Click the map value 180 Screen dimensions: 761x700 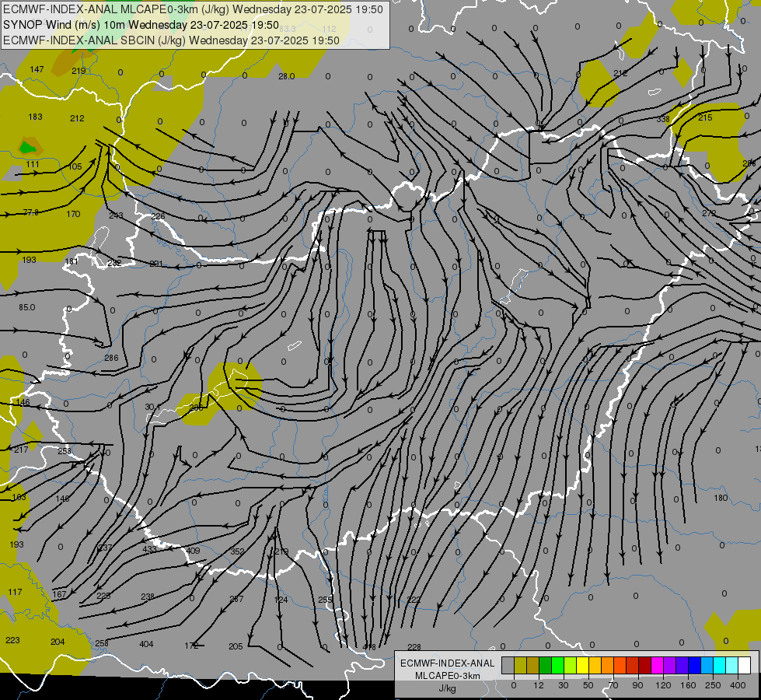pos(721,498)
